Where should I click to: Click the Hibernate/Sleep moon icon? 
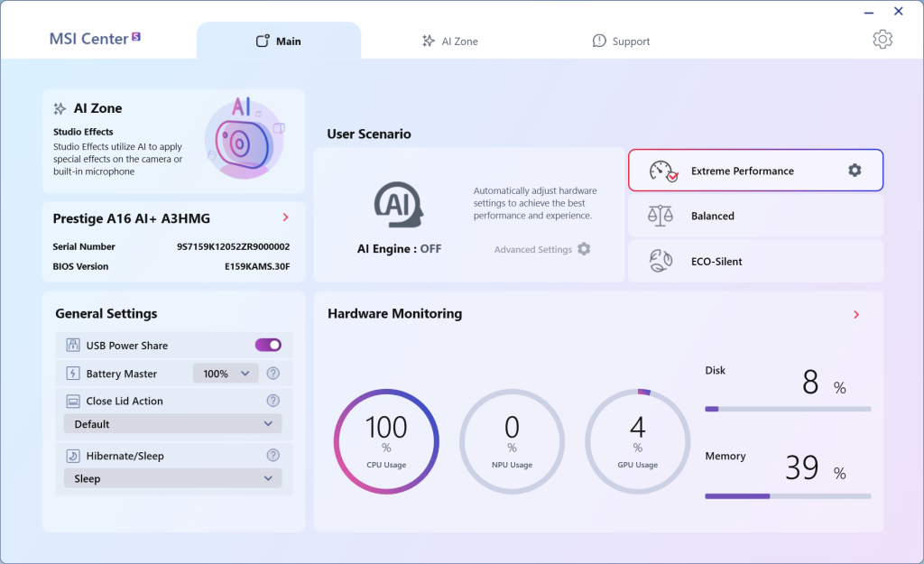point(73,456)
